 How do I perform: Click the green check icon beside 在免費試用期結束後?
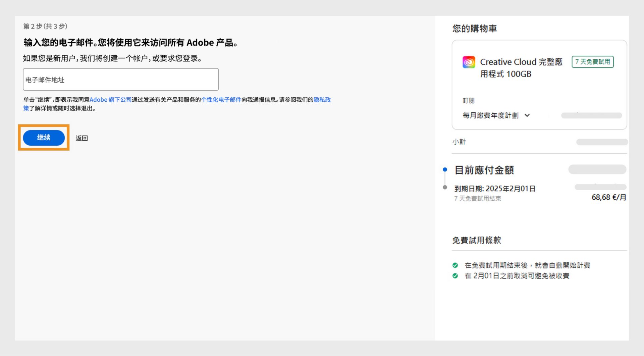pos(455,265)
